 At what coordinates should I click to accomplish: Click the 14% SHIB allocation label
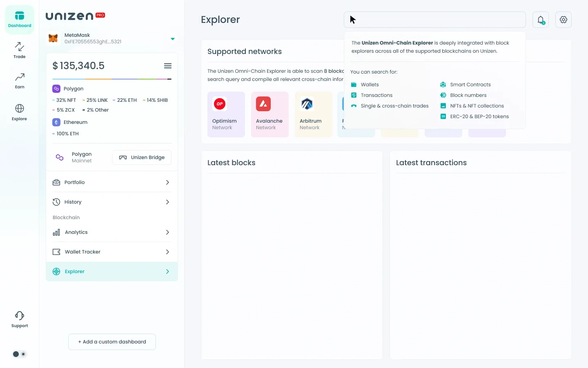click(155, 100)
